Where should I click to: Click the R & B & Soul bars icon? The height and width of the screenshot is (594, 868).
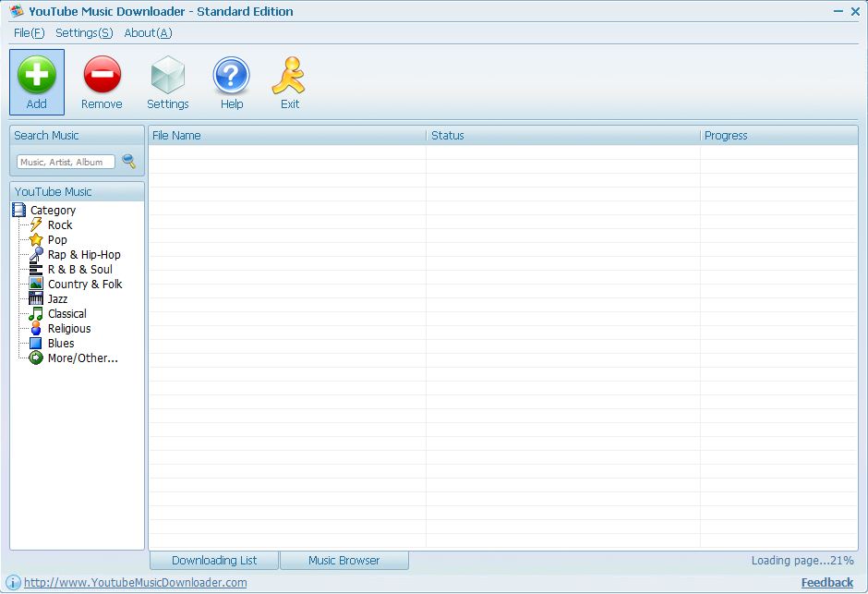[x=36, y=270]
